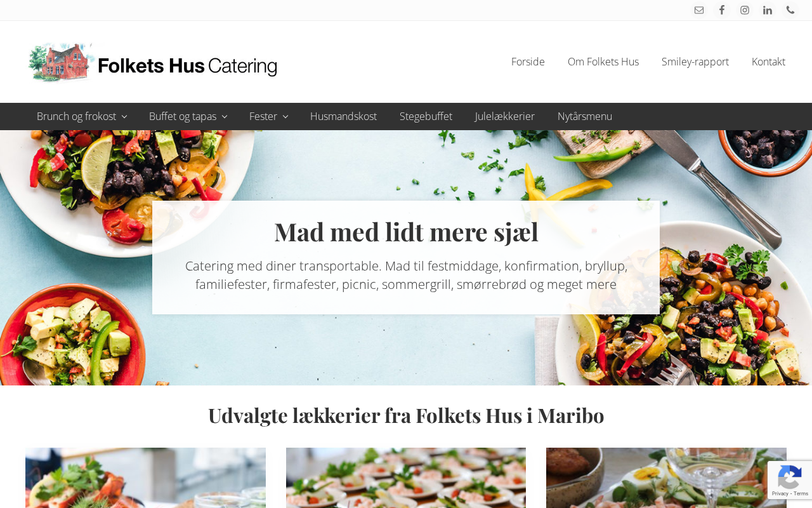
Task: Open the LinkedIn social icon
Action: pyautogui.click(x=768, y=10)
